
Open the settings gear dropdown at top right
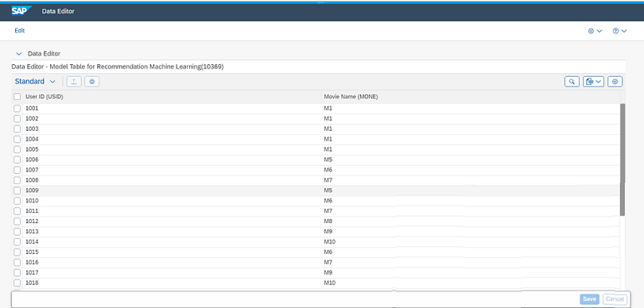coord(595,31)
